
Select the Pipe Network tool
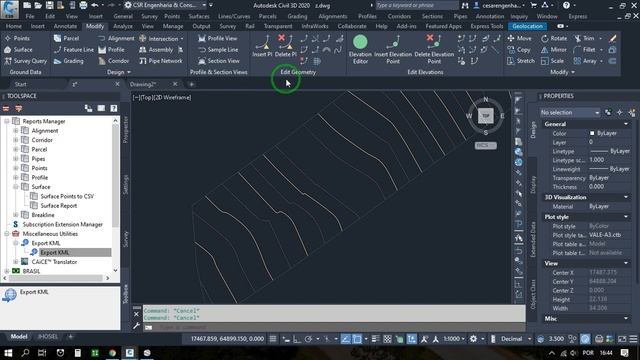coord(161,61)
